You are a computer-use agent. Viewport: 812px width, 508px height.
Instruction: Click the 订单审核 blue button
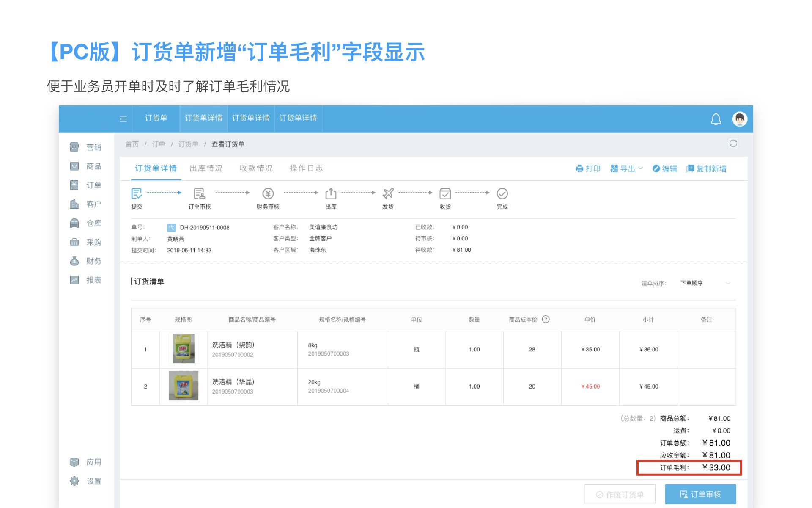[700, 494]
